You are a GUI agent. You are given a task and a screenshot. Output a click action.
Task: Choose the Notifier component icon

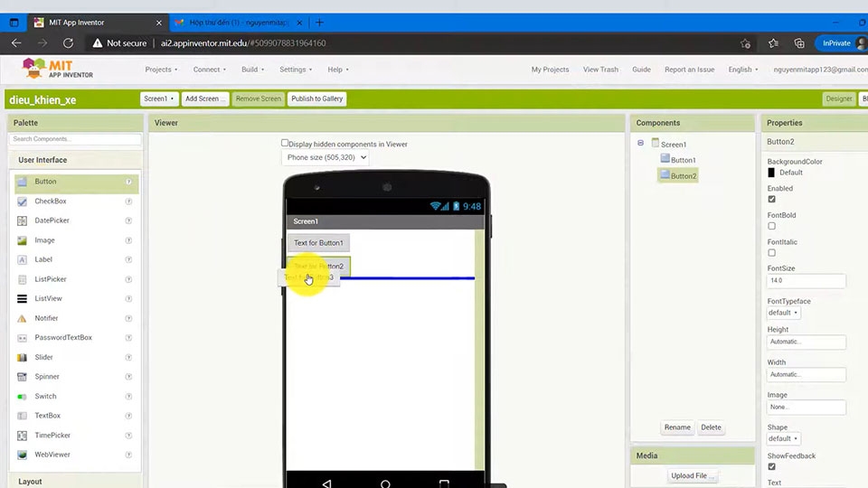pos(22,318)
